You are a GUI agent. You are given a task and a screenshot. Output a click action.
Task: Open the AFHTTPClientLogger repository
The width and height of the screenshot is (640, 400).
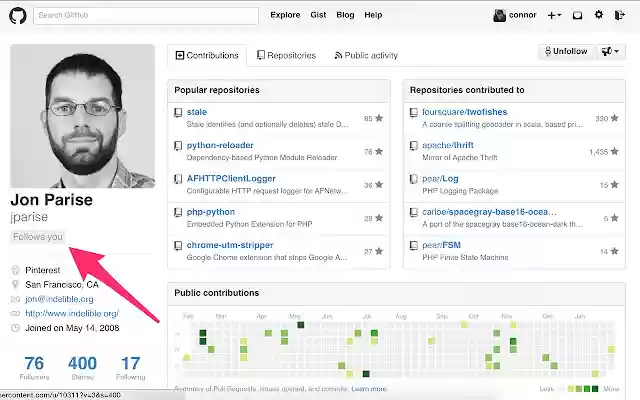[x=231, y=179]
